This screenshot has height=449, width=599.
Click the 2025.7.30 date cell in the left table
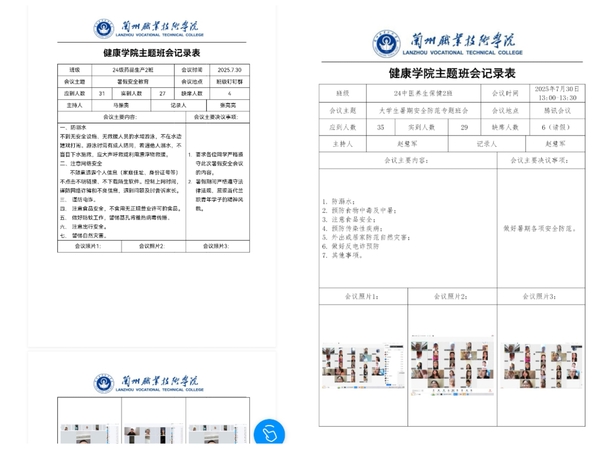[230, 70]
